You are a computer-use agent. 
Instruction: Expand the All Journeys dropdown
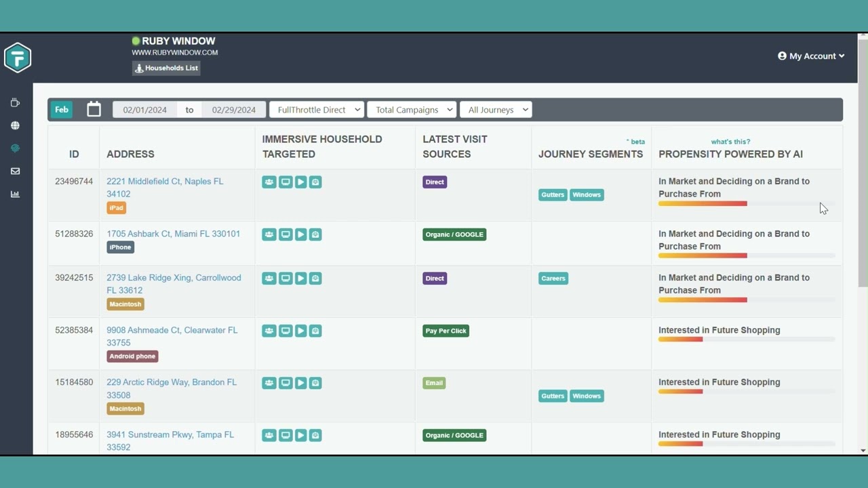[495, 110]
